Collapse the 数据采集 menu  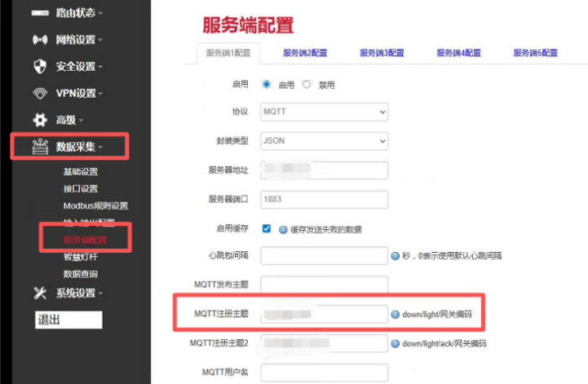[79, 147]
